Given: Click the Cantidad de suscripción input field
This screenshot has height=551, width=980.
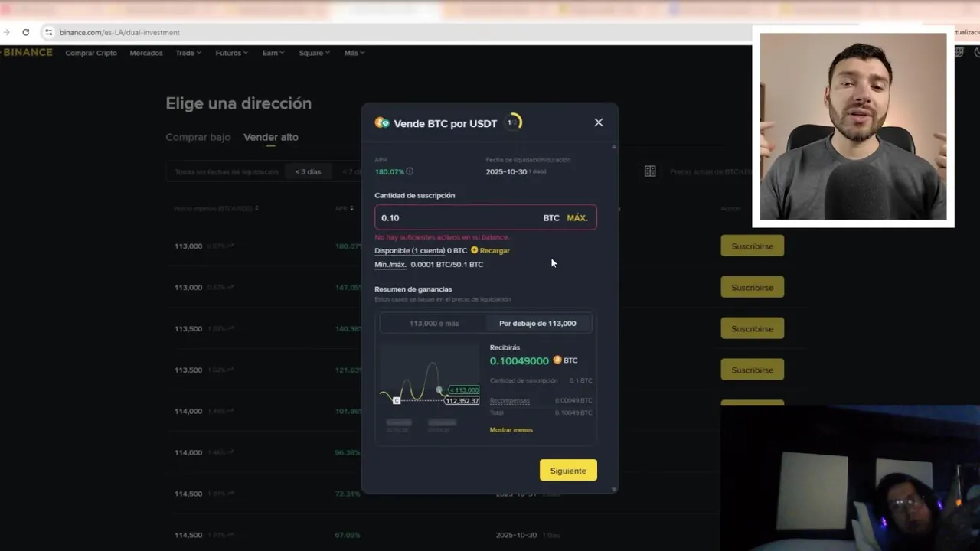Looking at the screenshot, I should tap(485, 217).
